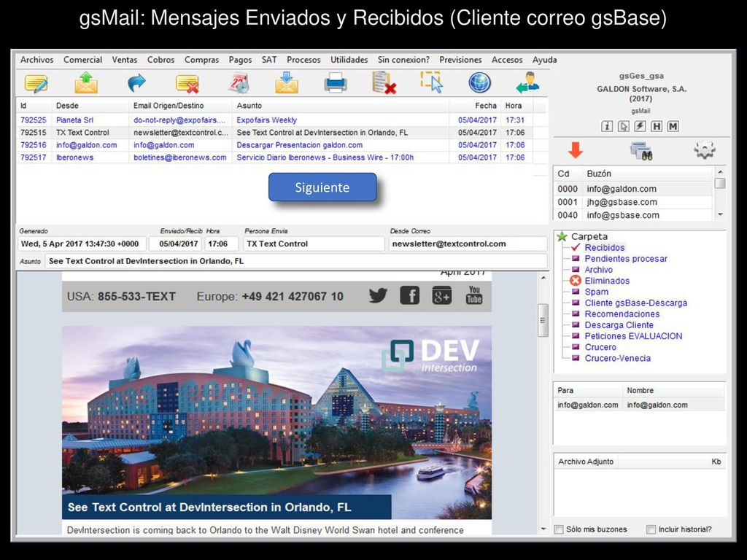Click the delete message envelope icon
This screenshot has width=747, height=560.
187,83
